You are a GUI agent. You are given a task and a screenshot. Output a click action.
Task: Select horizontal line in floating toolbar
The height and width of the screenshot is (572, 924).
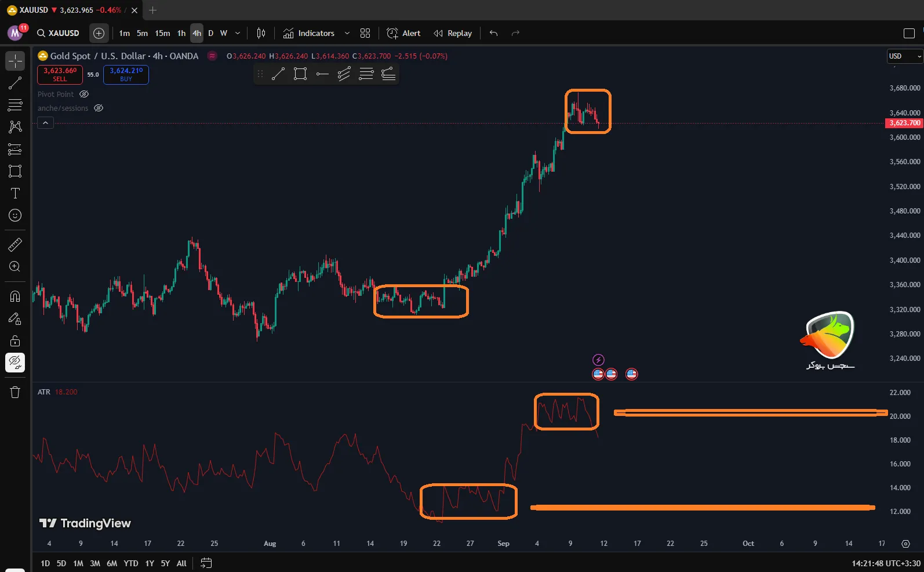tap(322, 74)
